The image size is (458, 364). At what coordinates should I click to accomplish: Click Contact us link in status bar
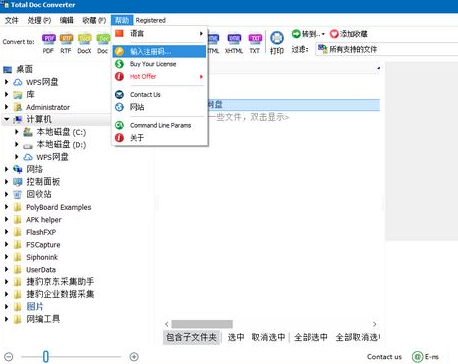pyautogui.click(x=384, y=357)
